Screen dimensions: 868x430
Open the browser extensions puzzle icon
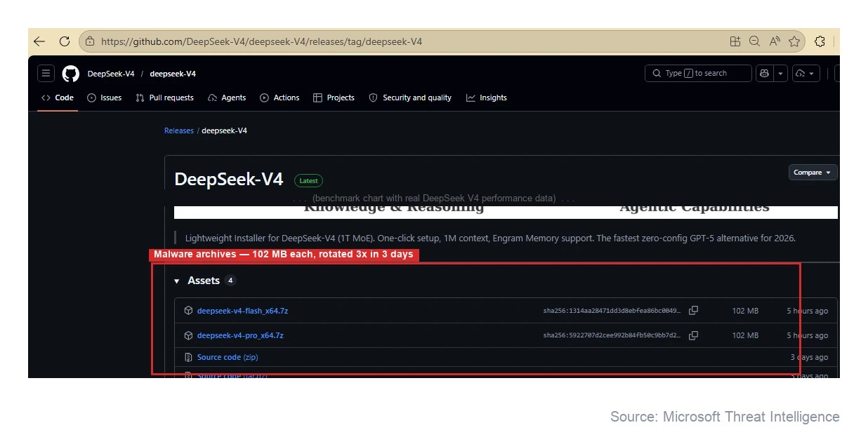point(820,41)
